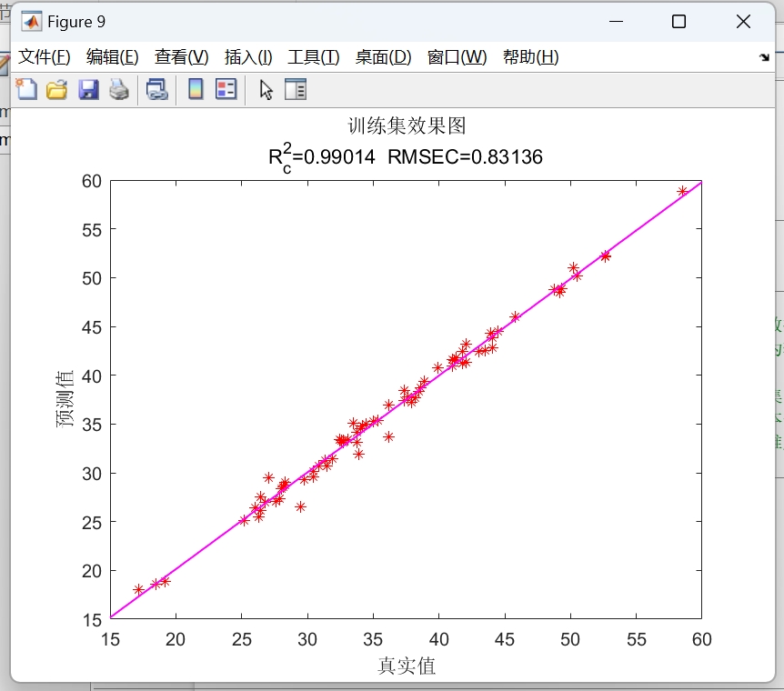Open the 查看 (View) menu
This screenshot has width=784, height=691.
[179, 56]
